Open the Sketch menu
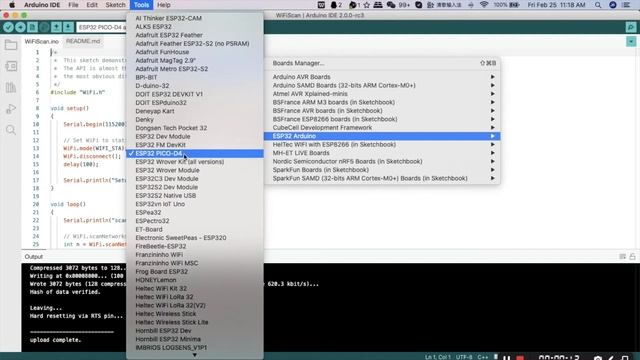Viewport: 640px width, 360px height. [x=116, y=5]
